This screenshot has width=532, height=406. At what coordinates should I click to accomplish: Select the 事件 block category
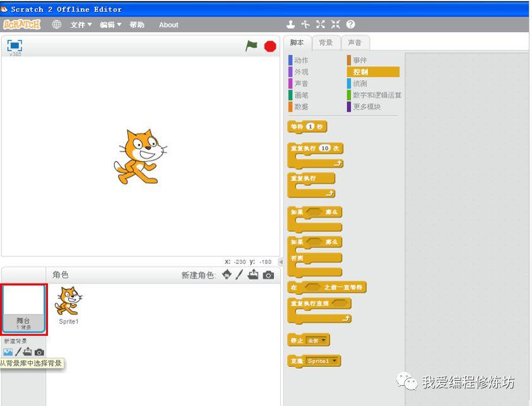[357, 60]
